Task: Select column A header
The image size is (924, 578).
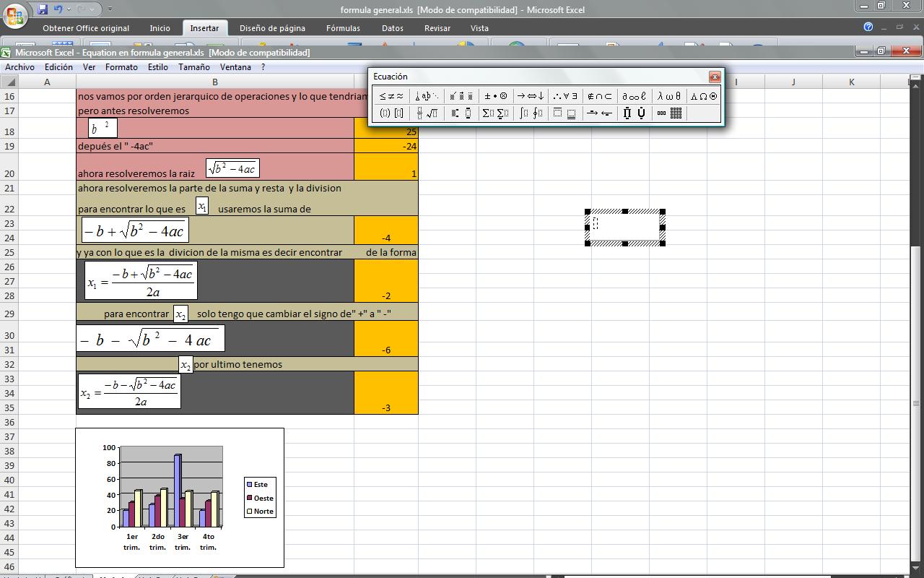Action: click(x=47, y=82)
